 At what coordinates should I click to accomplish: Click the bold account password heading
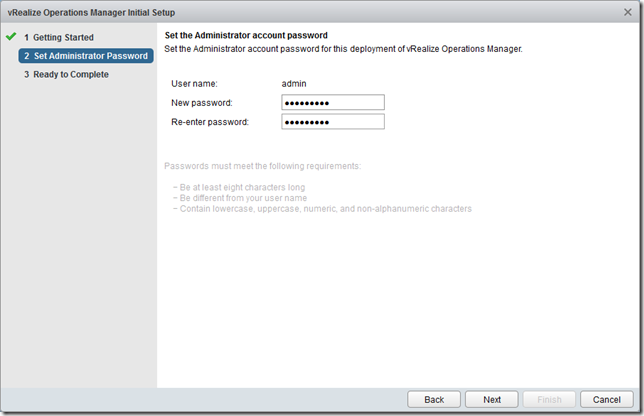(245, 36)
